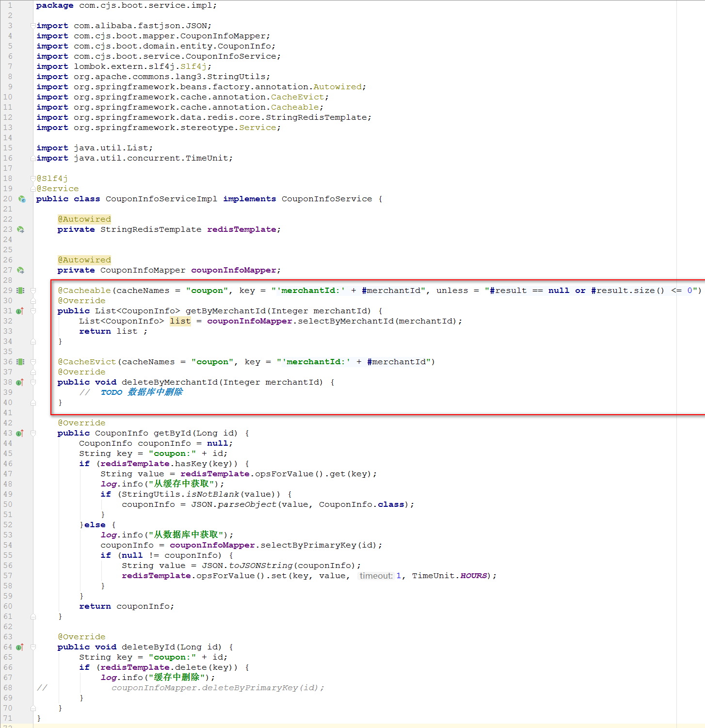Open implemented-method icon beside getByMerchantId

(20, 311)
